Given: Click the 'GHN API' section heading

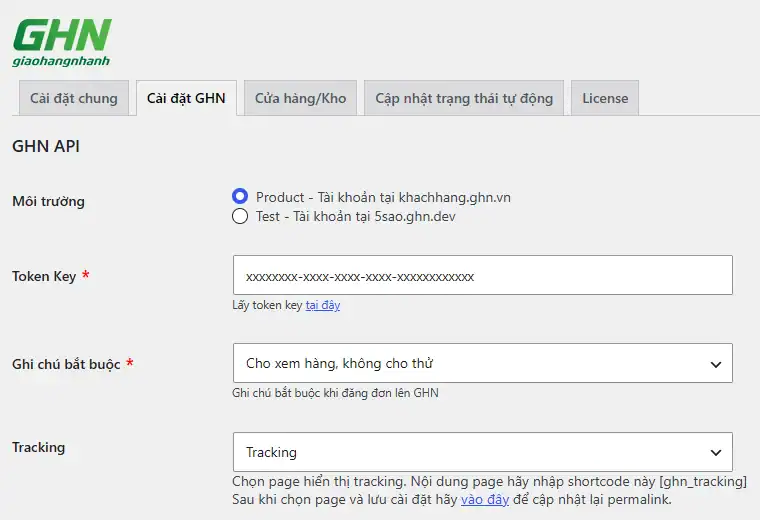Looking at the screenshot, I should (46, 146).
